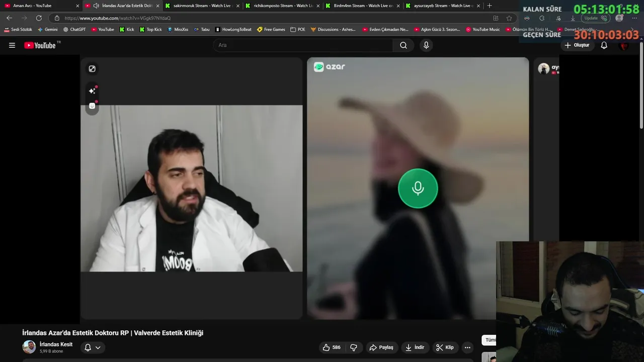Click the Azar logo in video
Viewport: 644px width, 362px height.
(x=330, y=67)
